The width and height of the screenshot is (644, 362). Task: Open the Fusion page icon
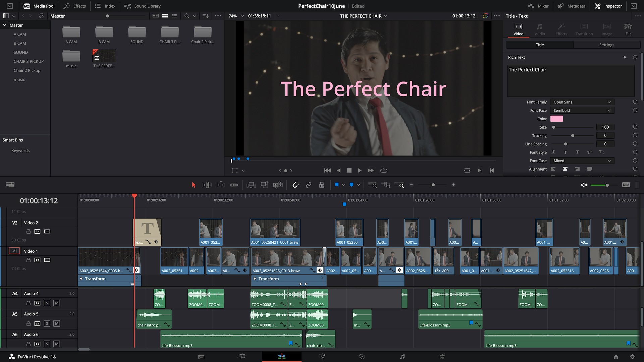coord(322,357)
